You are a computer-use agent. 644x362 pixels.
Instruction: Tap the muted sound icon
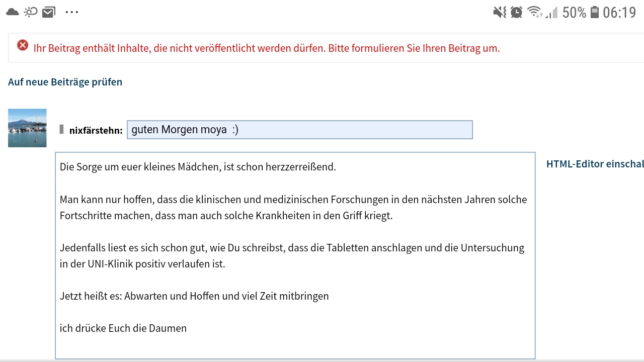tap(500, 12)
